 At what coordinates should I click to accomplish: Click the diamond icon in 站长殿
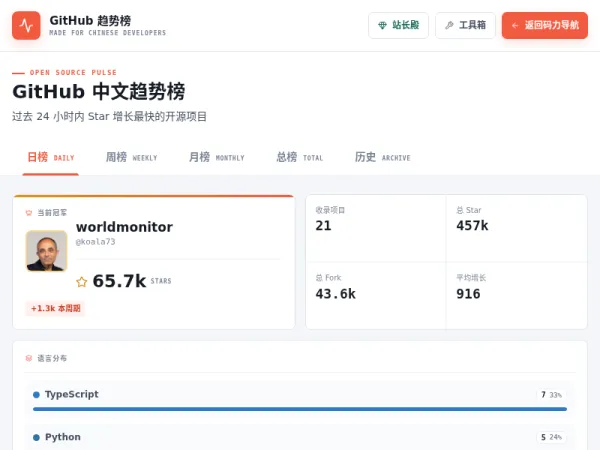click(x=382, y=26)
